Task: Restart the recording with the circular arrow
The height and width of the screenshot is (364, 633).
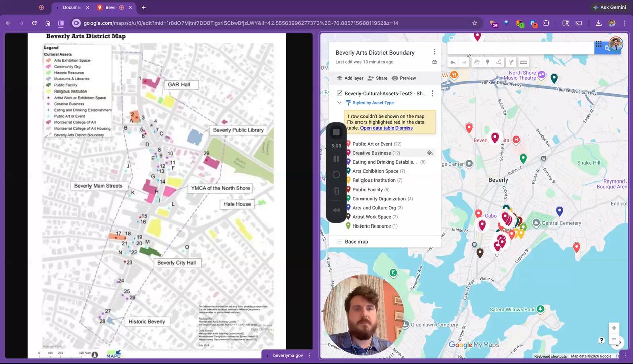Action: tap(336, 175)
